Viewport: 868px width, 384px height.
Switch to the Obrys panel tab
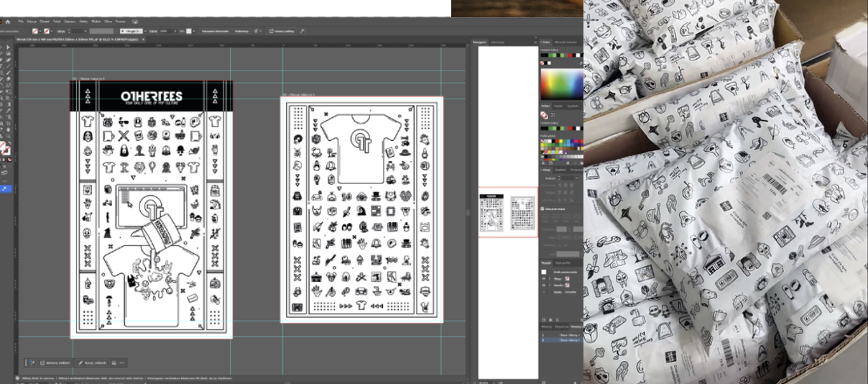(x=546, y=168)
